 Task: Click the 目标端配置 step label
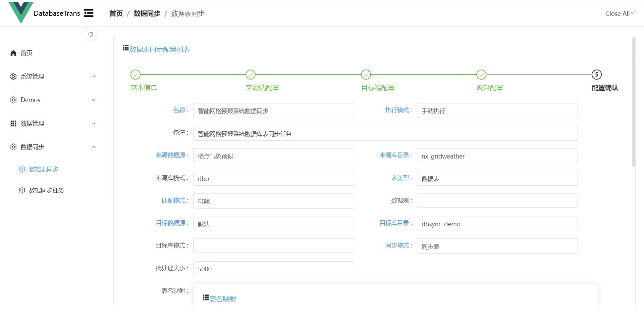click(378, 88)
